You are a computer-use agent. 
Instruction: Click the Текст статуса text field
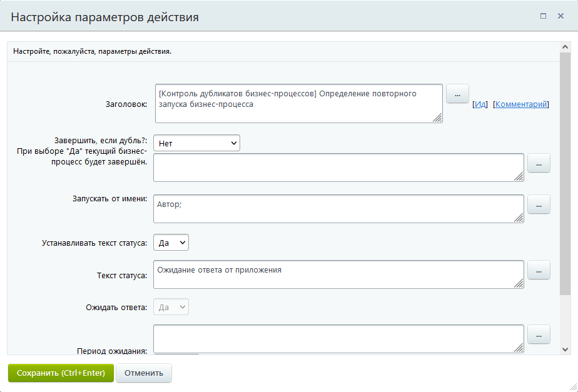338,274
